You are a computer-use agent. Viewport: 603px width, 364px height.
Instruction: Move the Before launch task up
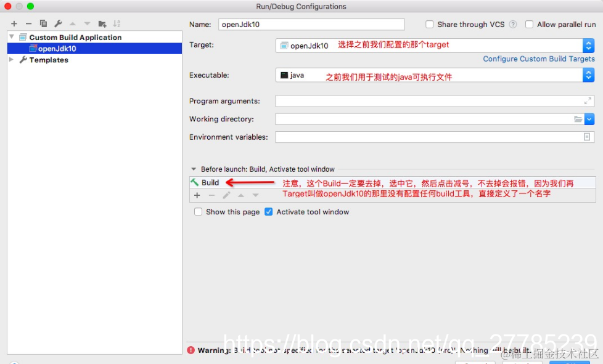(240, 195)
